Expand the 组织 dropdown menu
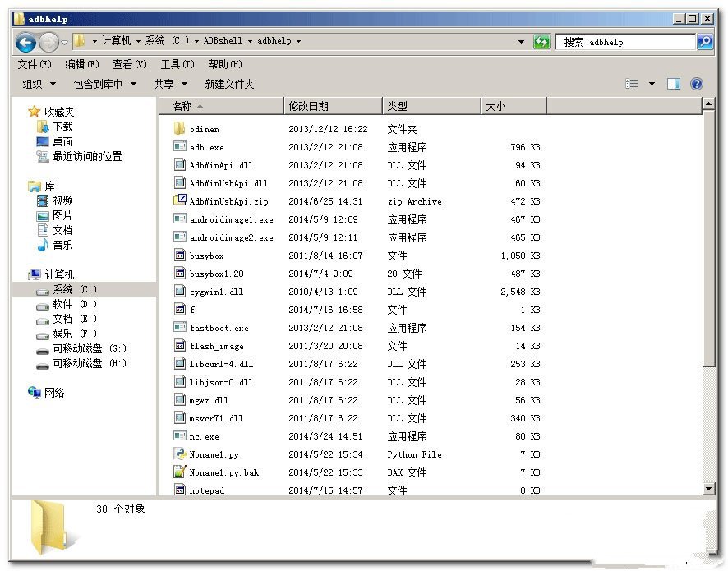Image resolution: width=728 pixels, height=571 pixels. pyautogui.click(x=39, y=84)
